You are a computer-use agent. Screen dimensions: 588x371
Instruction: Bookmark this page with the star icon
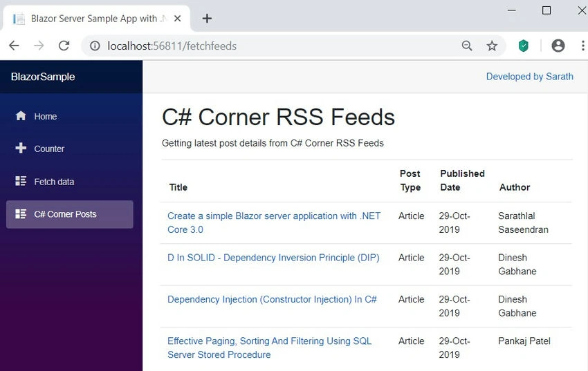click(492, 46)
